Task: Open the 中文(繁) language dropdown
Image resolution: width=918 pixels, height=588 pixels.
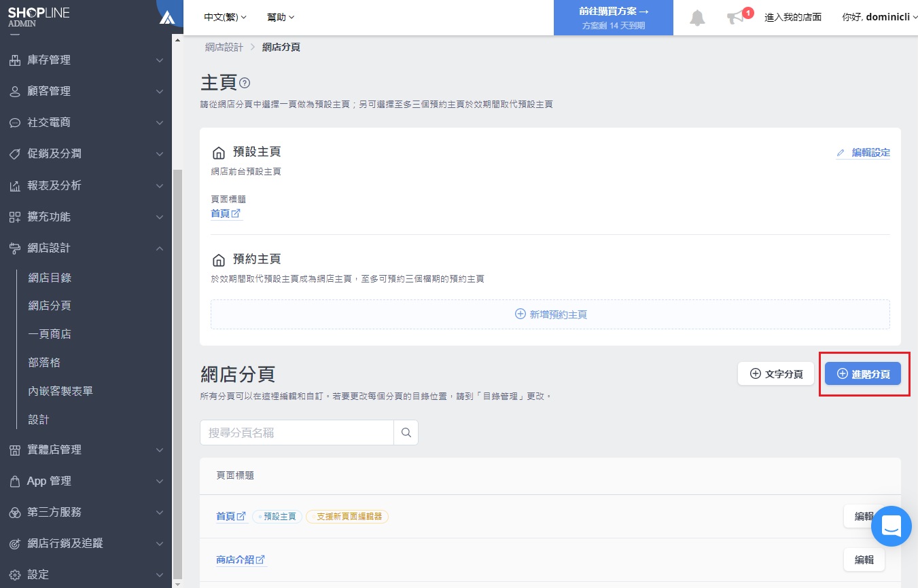Action: coord(225,17)
